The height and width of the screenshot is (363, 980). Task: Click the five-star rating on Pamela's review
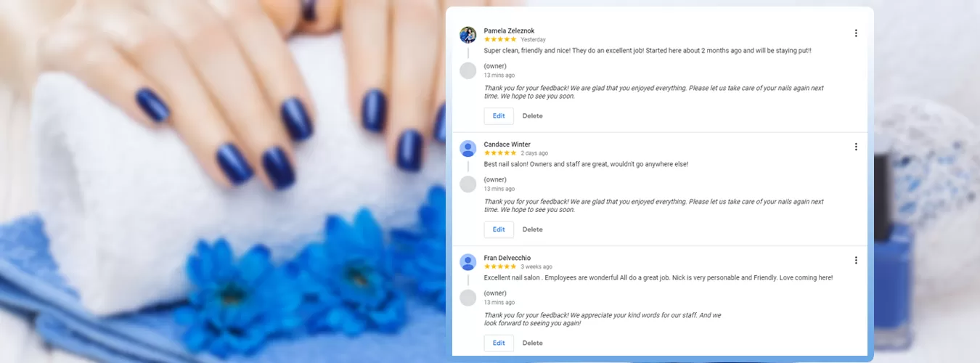pyautogui.click(x=500, y=39)
